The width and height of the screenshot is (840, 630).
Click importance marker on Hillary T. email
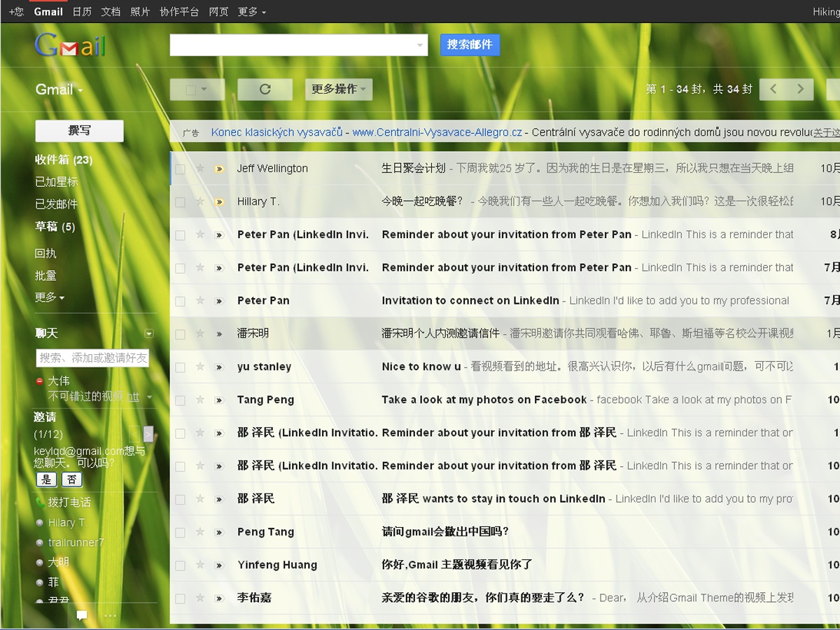(x=219, y=202)
